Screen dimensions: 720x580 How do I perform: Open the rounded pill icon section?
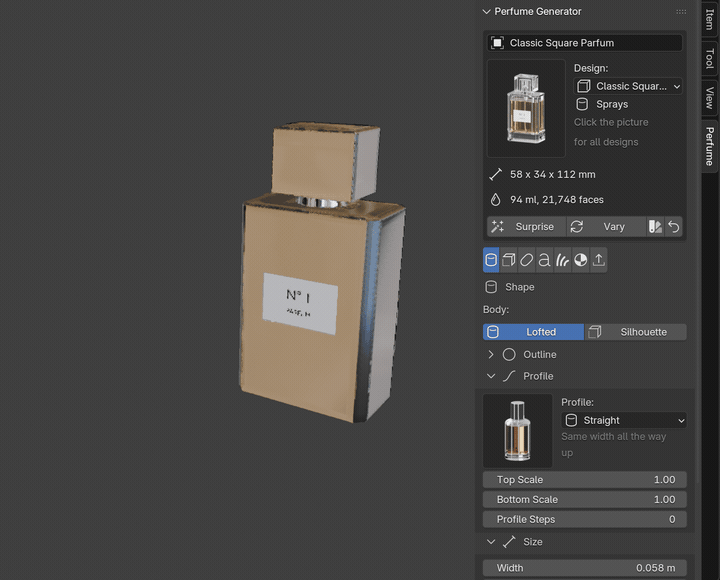pos(527,260)
